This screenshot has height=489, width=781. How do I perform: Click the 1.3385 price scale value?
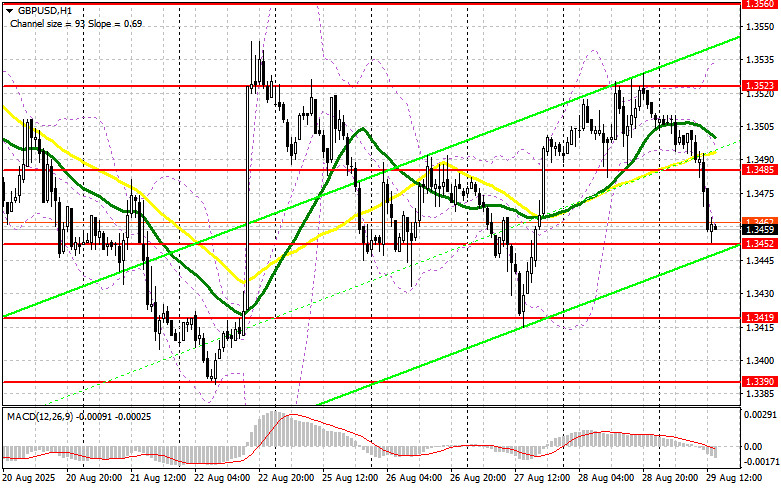tap(761, 393)
